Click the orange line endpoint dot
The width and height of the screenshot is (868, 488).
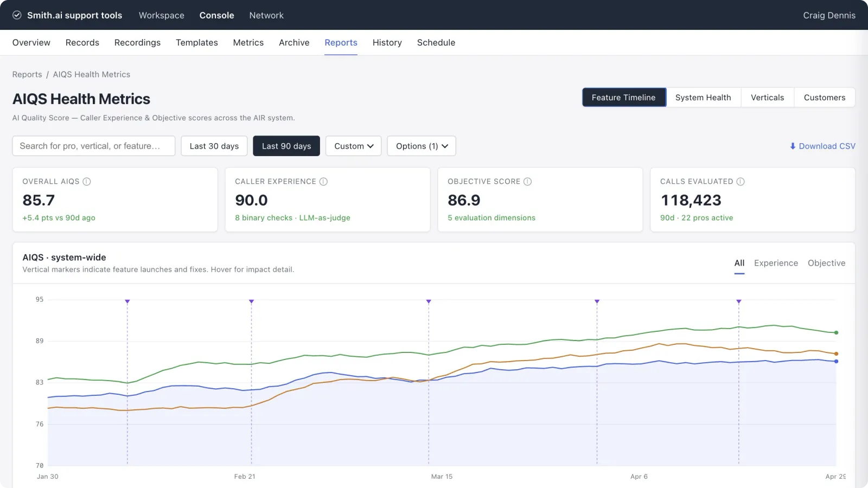(x=836, y=354)
